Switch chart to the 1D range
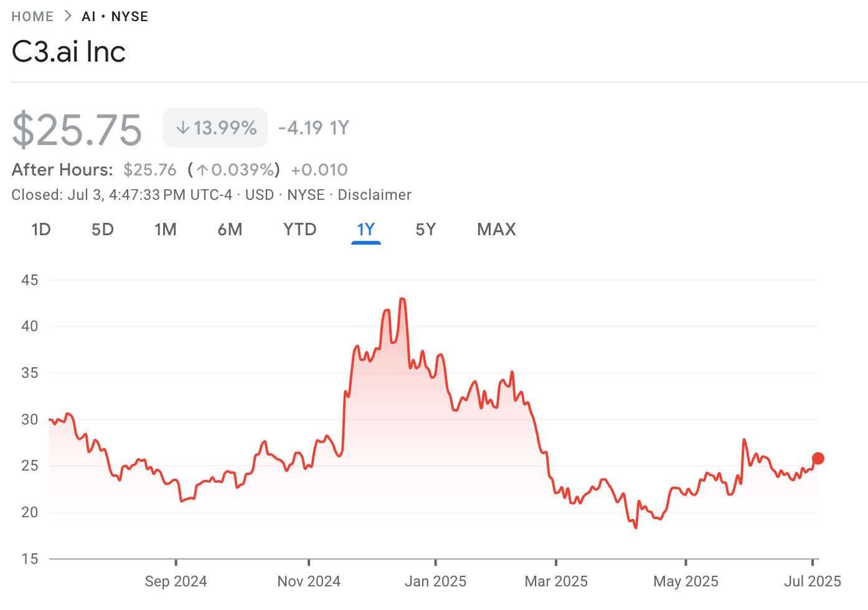Viewport: 868px width, 610px height. pos(41,230)
